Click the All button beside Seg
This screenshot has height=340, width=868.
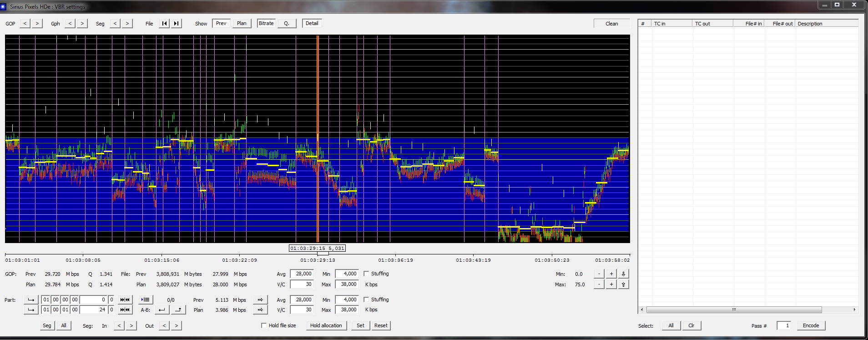click(x=64, y=326)
